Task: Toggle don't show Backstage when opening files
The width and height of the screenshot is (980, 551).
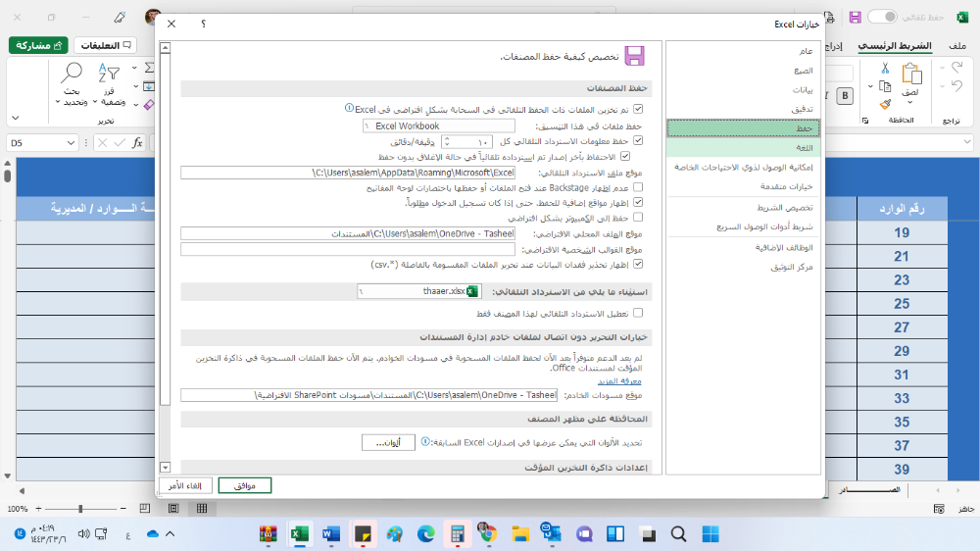Action: click(638, 187)
